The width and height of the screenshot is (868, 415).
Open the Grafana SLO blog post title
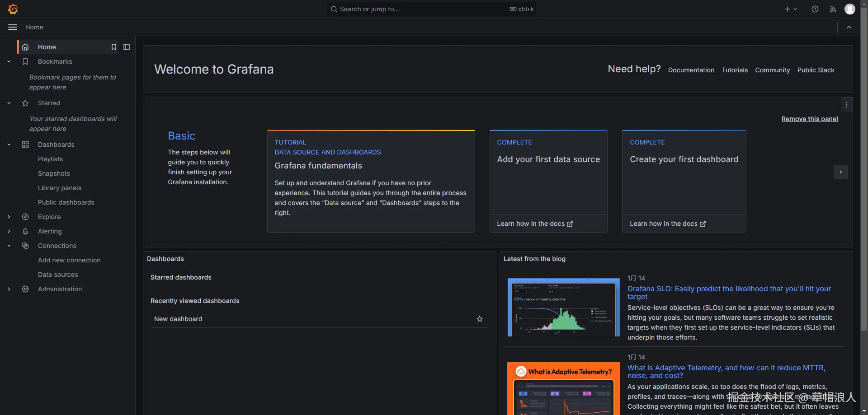point(729,293)
